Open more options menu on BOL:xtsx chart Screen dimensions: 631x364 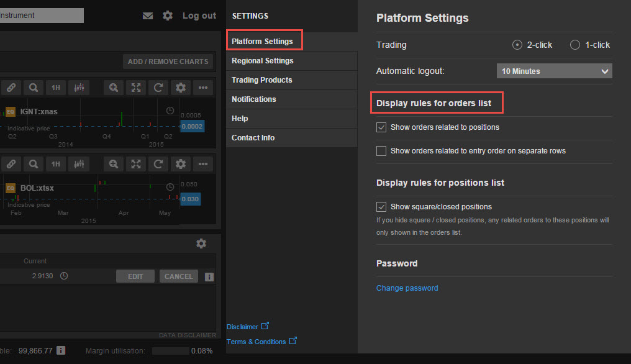[x=203, y=164]
